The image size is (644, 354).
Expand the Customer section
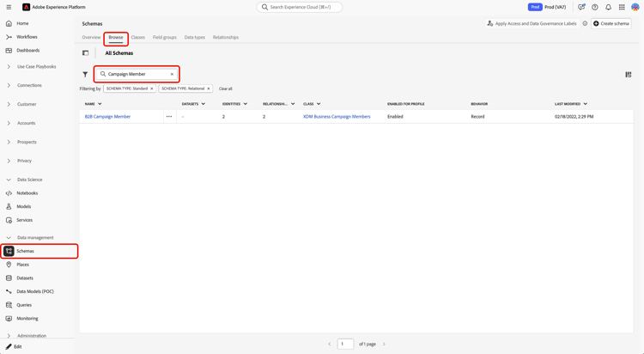click(9, 105)
